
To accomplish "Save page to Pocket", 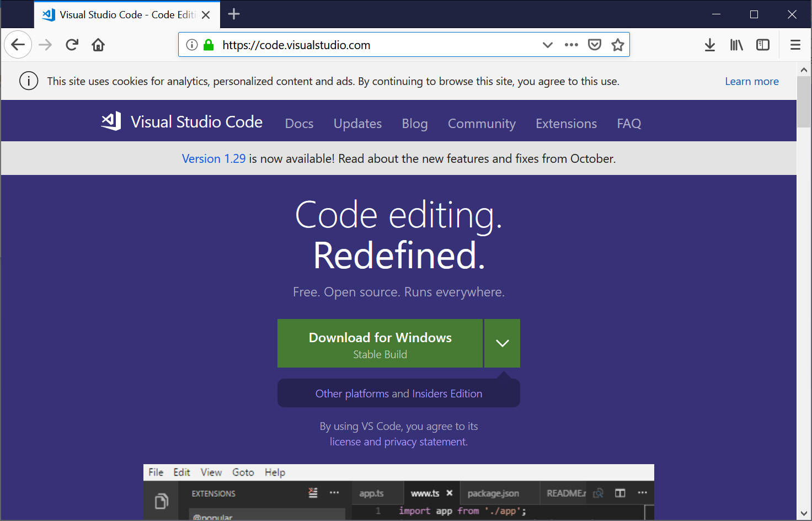I will point(595,45).
